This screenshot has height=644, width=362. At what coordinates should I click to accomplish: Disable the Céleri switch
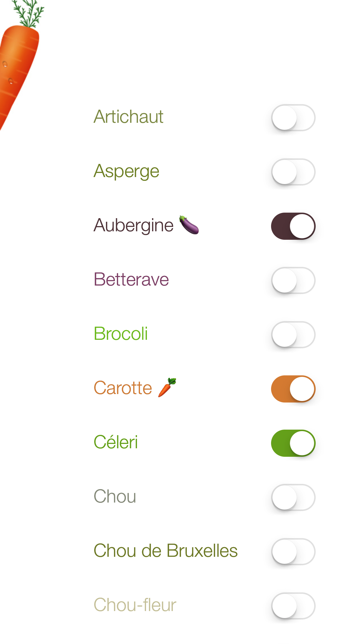293,443
